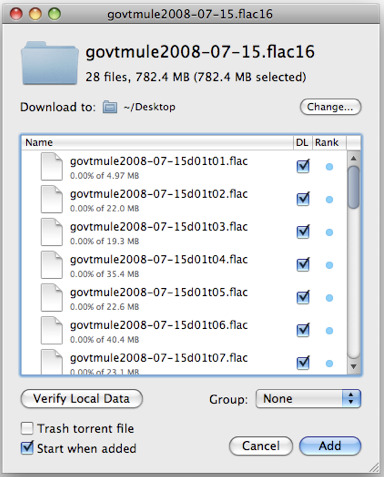The width and height of the screenshot is (384, 477).
Task: Click Verify Local Data button
Action: 82,399
